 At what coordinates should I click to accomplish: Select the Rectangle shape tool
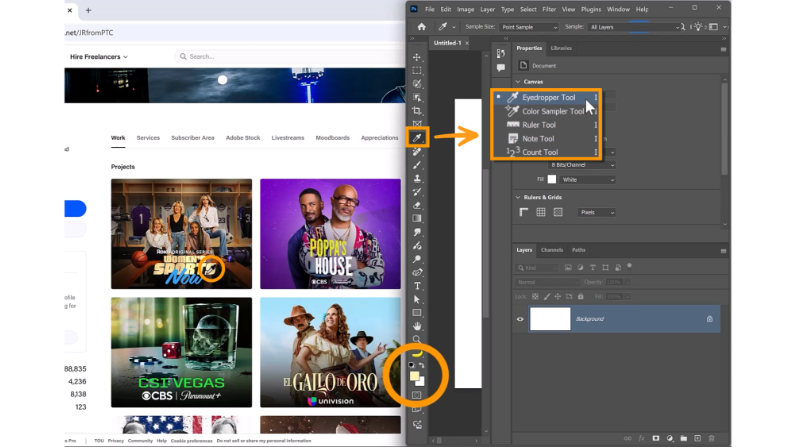pos(417,313)
